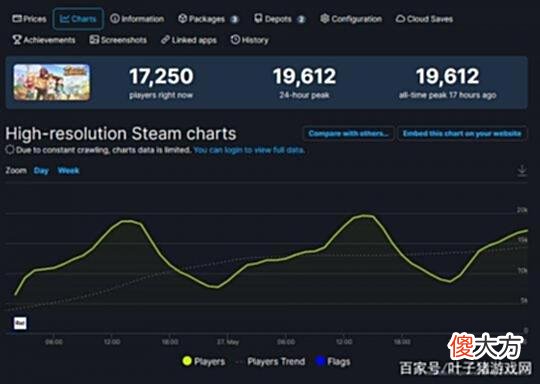Click the 27 May axis date label
Image resolution: width=540 pixels, height=384 pixels.
click(x=228, y=342)
